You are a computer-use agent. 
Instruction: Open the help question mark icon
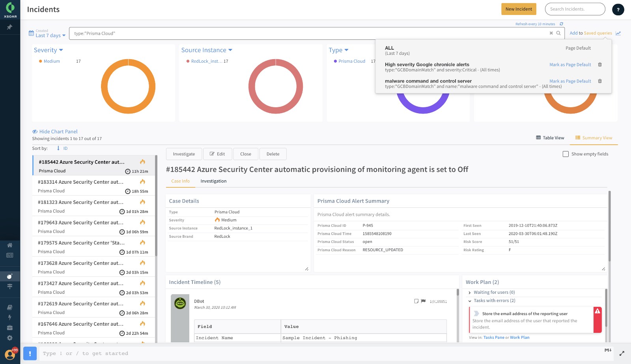click(x=618, y=9)
